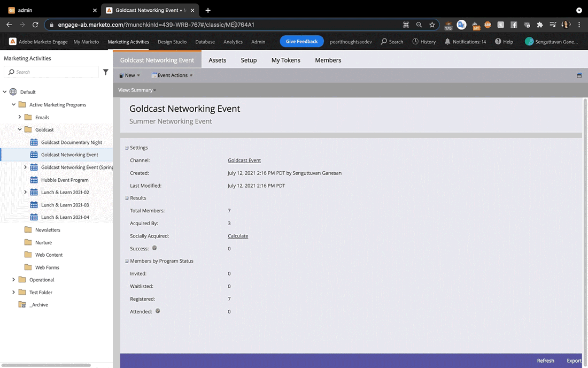The height and width of the screenshot is (368, 588).
Task: Click the Hubble Event Program calendar icon
Action: pos(34,180)
